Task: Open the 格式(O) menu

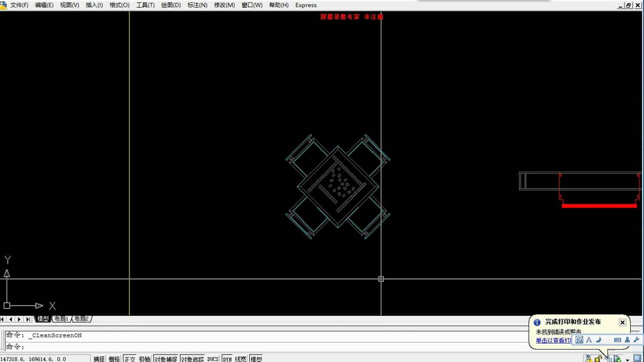Action: pos(119,5)
